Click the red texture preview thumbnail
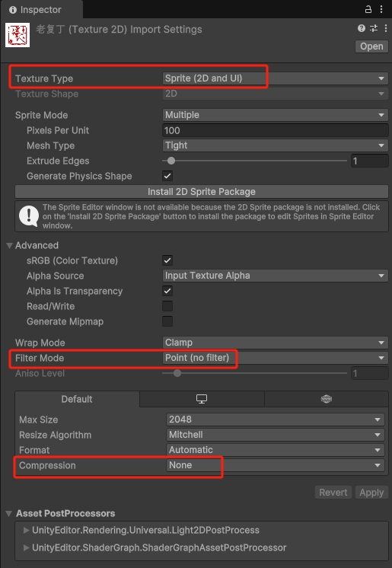Screen dimensions: 392x568 18,35
